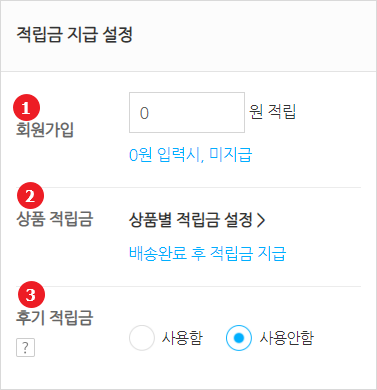Click the red number 3 marker
377x390 pixels.
click(x=31, y=294)
